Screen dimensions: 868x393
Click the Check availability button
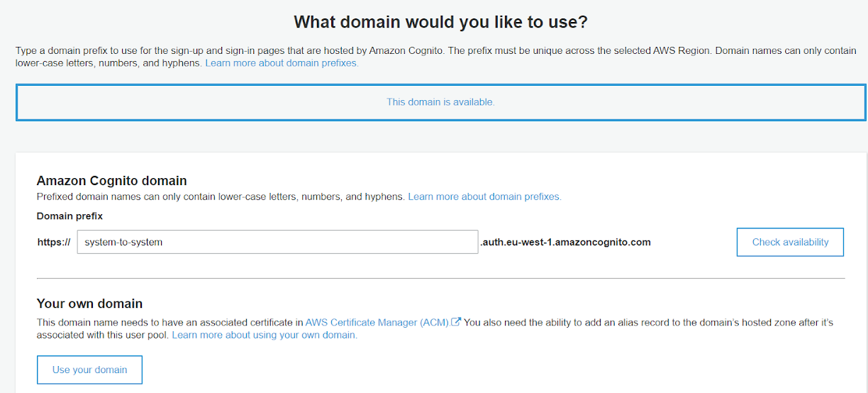[790, 242]
